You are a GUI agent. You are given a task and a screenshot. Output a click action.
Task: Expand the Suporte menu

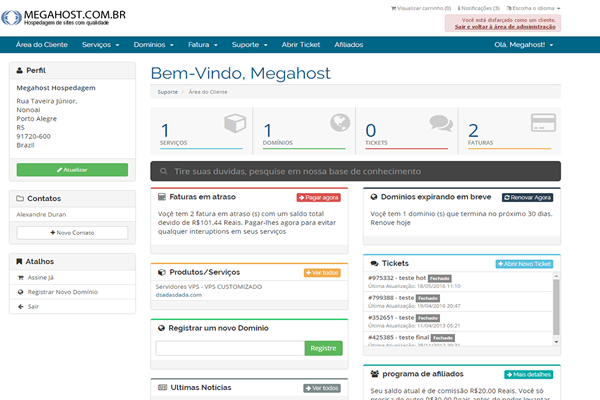[249, 45]
